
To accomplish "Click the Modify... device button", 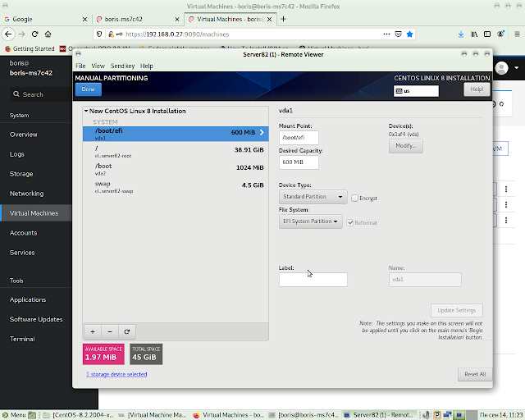I will click(406, 146).
